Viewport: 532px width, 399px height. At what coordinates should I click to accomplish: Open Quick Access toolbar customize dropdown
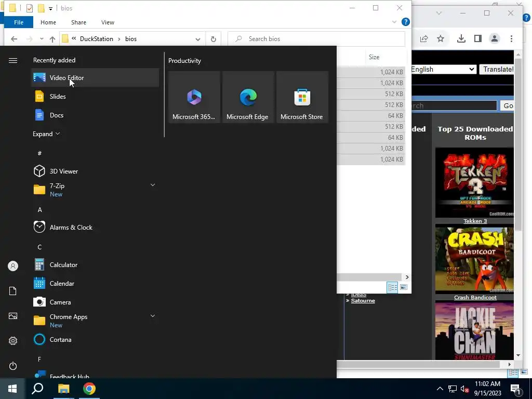[50, 8]
